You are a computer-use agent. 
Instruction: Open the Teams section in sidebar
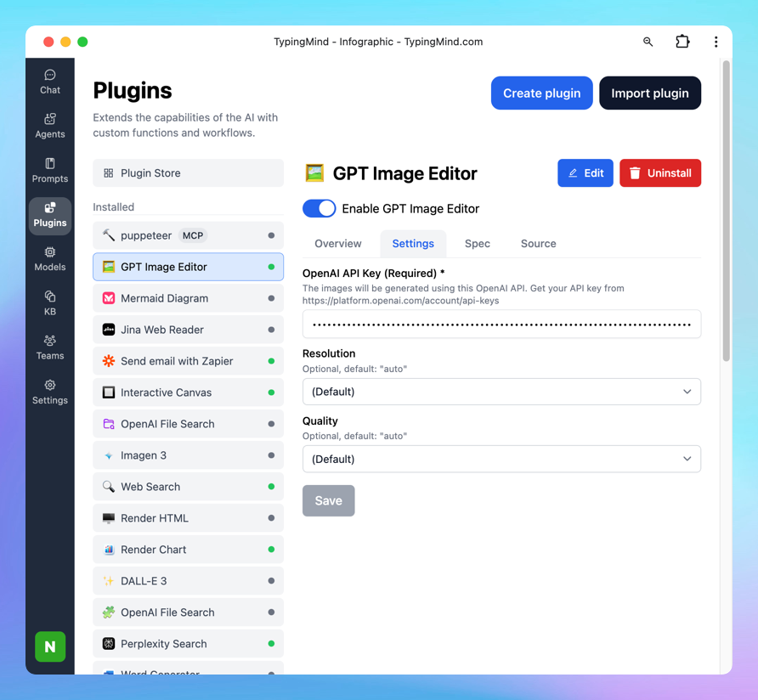click(x=50, y=348)
